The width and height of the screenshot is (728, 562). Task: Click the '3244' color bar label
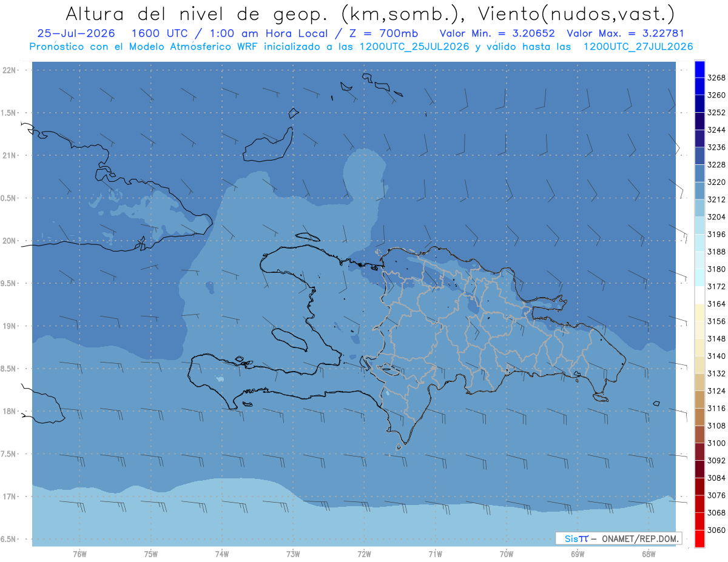point(716,130)
